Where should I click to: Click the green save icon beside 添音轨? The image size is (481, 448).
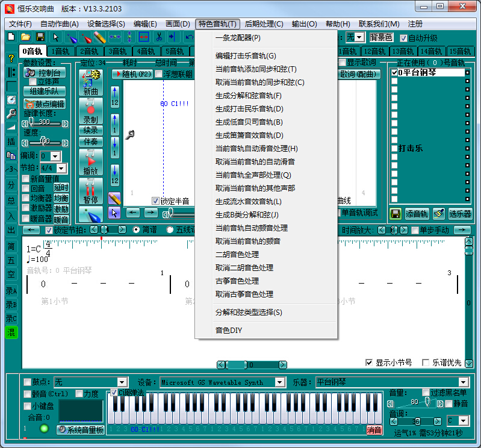[x=396, y=214]
